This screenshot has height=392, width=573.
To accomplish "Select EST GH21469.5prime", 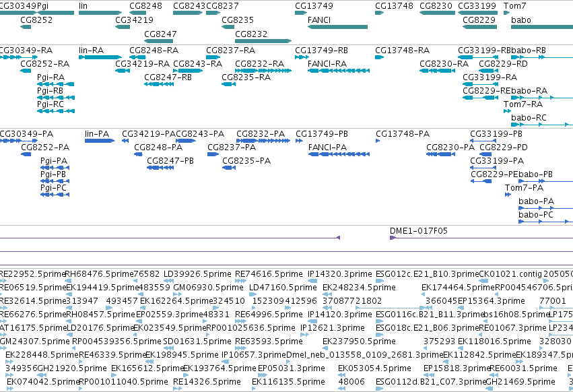I will coord(520,382).
